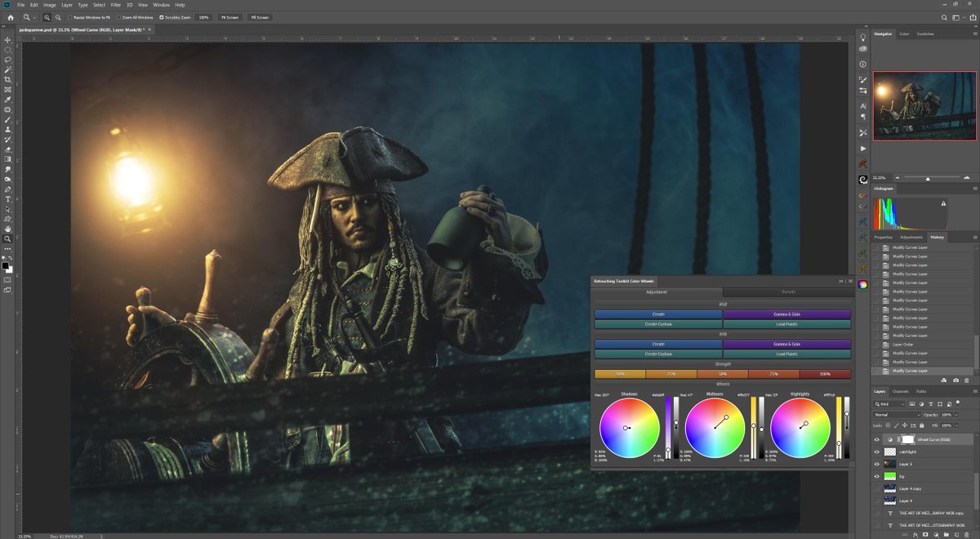Click the Wheel Curve layer mask thumbnail

point(907,439)
